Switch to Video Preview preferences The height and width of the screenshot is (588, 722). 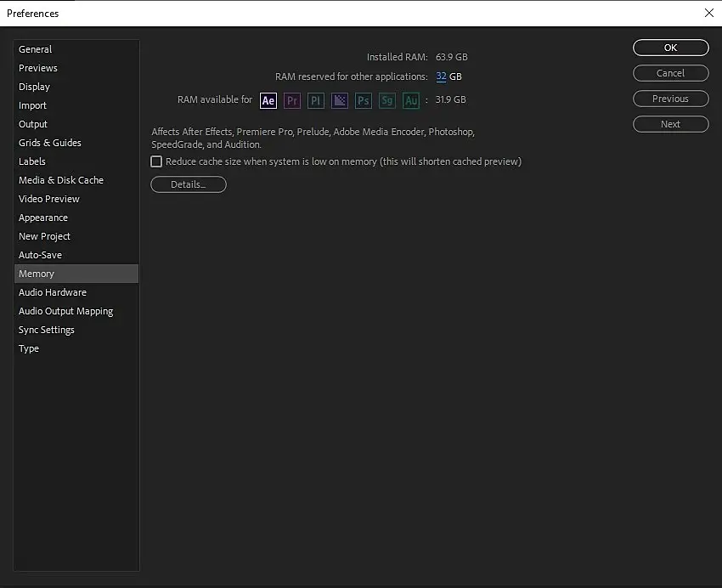point(76,199)
